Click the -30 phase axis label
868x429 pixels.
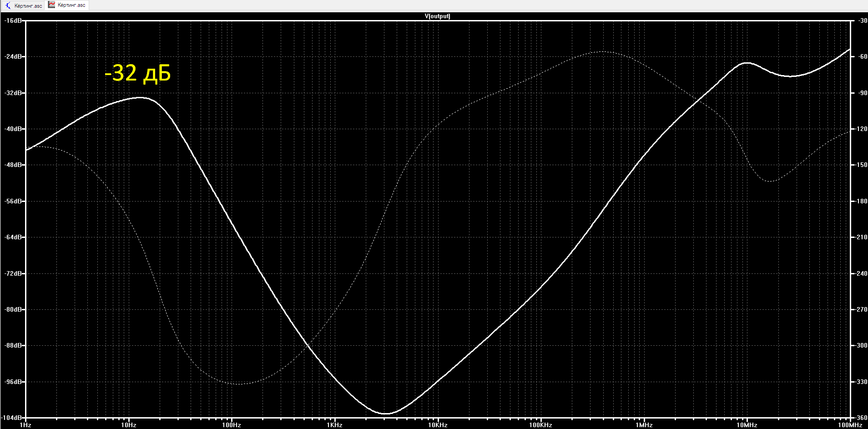(862, 21)
